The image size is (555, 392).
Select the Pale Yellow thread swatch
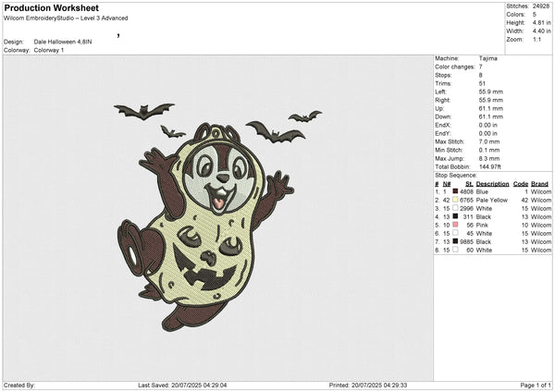tap(454, 200)
